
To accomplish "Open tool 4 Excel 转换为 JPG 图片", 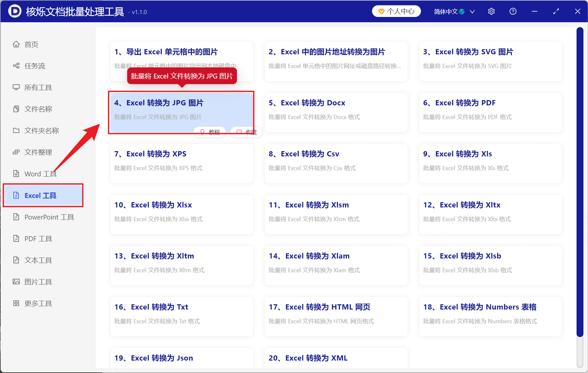I will [181, 113].
